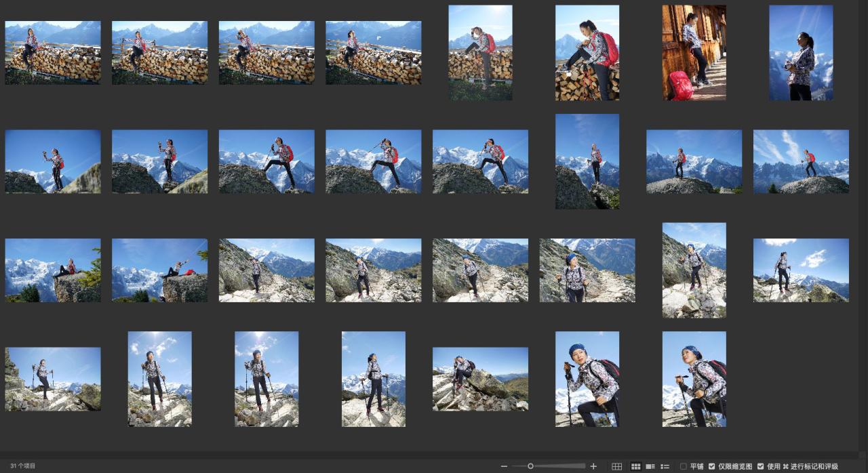Open the last close-up portrait with blue bandana

tap(694, 379)
